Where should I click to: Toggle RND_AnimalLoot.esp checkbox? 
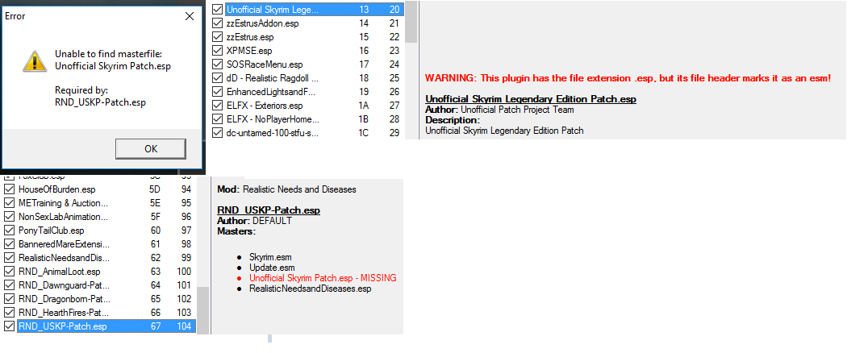(9, 272)
